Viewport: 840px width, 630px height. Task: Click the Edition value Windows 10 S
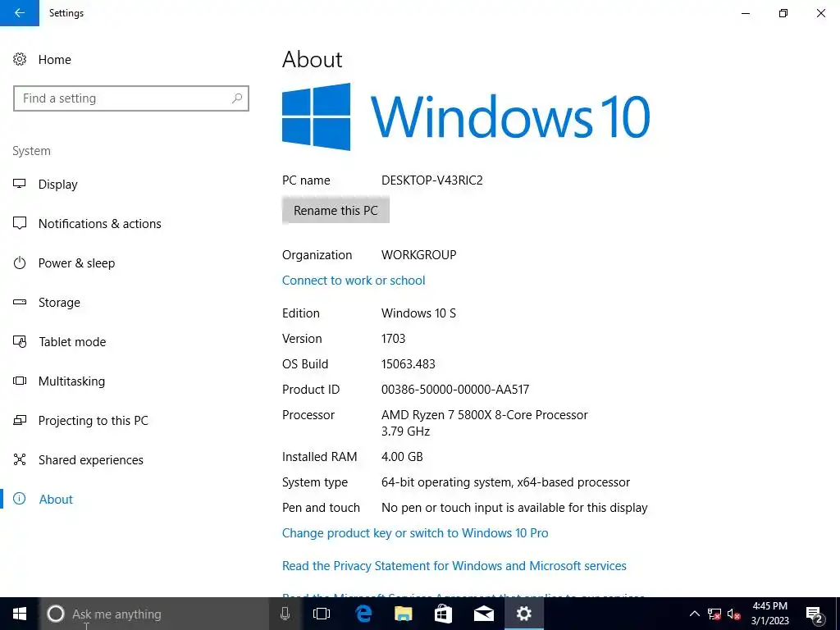418,313
